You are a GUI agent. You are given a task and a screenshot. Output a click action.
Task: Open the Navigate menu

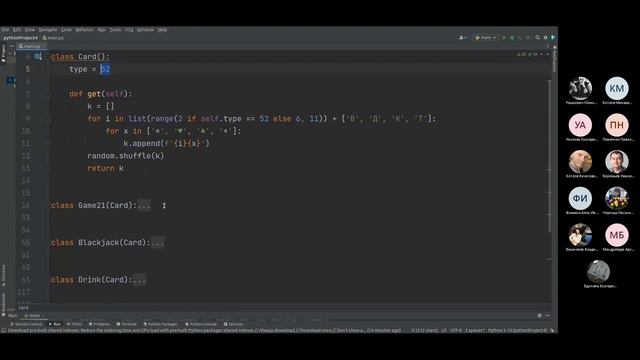pyautogui.click(x=48, y=30)
